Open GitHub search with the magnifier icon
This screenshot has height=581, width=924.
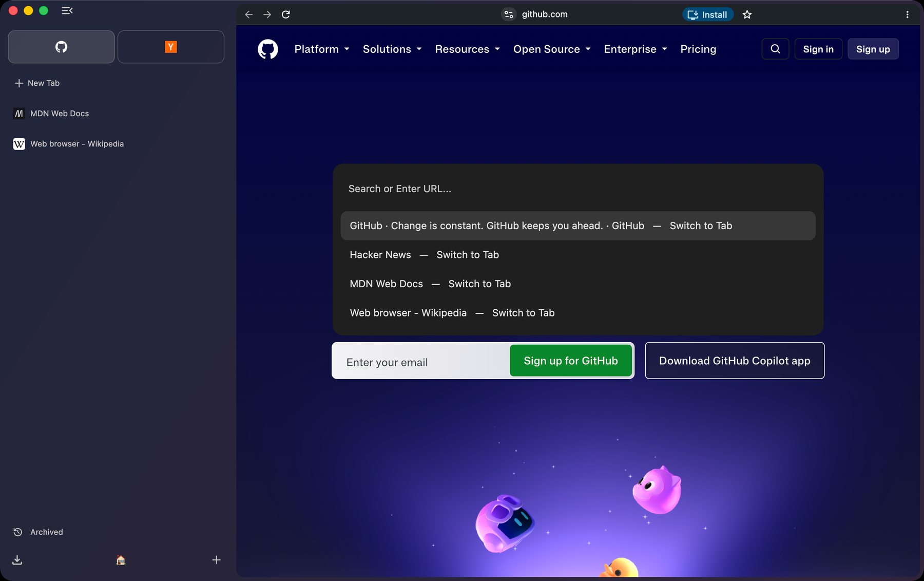[775, 49]
